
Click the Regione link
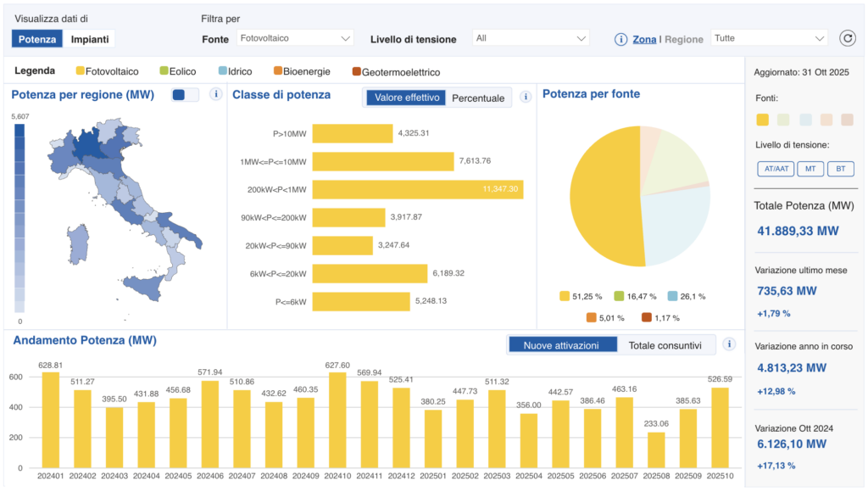click(683, 39)
